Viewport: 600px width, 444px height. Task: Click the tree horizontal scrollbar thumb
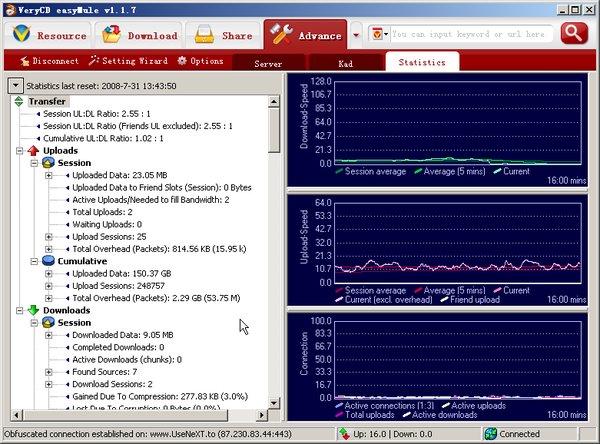click(x=125, y=415)
